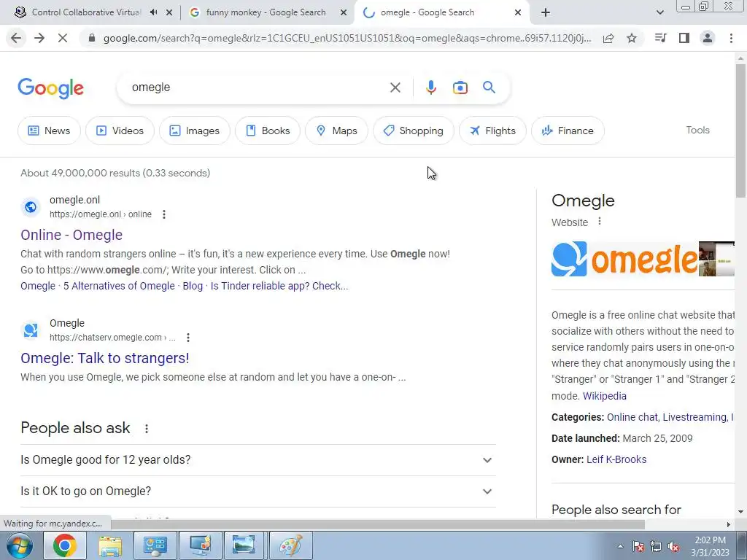Search by image with the camera icon

coord(460,87)
